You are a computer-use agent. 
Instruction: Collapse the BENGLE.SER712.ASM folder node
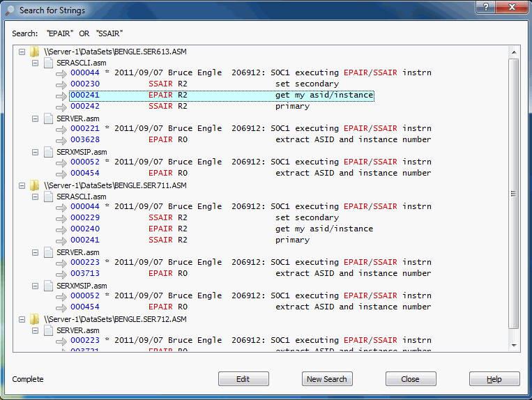point(22,319)
